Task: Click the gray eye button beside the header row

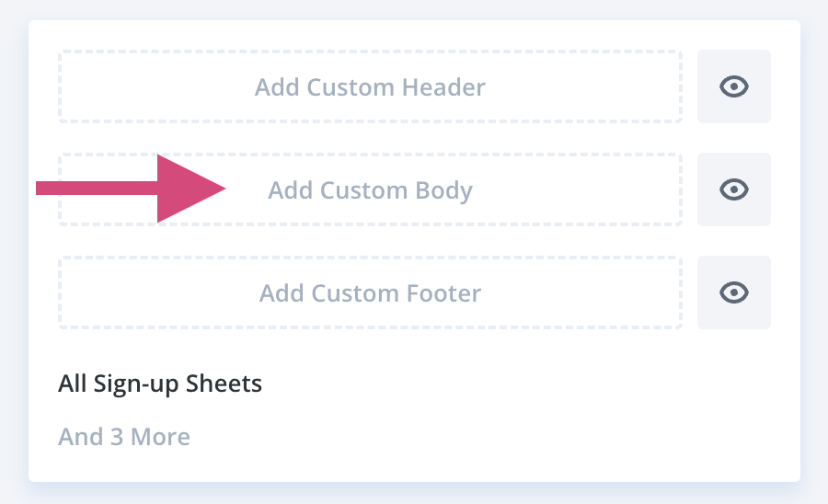Action: pyautogui.click(x=733, y=86)
